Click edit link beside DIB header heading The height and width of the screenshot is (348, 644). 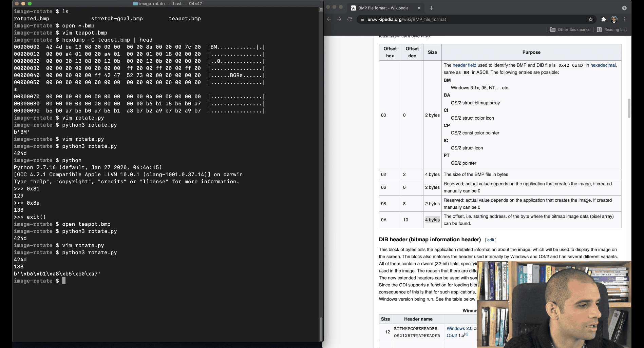click(x=491, y=240)
